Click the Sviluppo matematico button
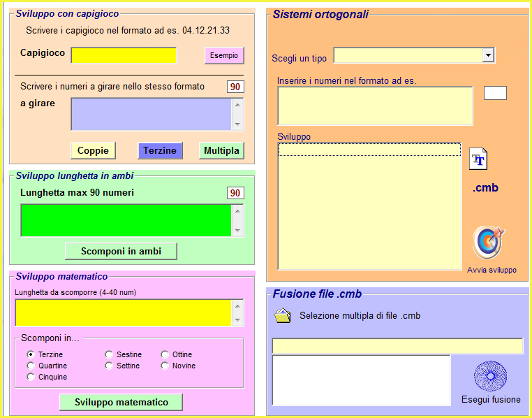The image size is (532, 418). coord(121,402)
